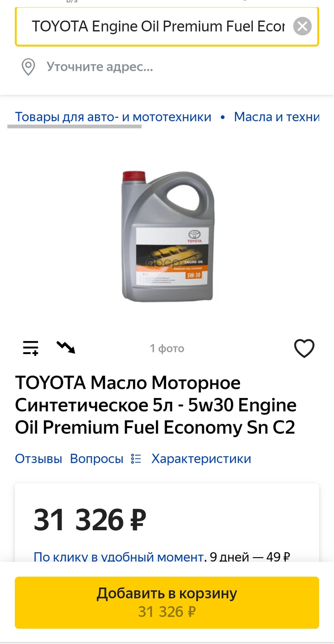334x644 pixels.
Task: Open the Toyota oil canister product photo
Action: 168,236
